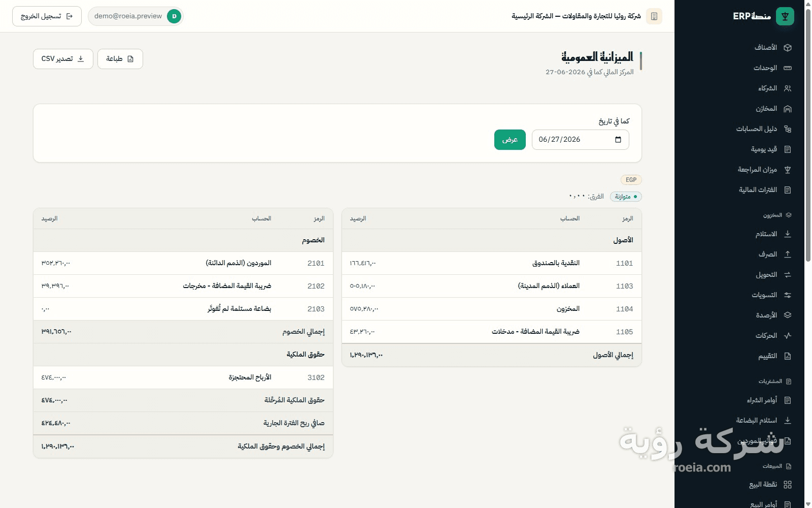Viewport: 812px width, 508px height.
Task: Click the EGP currency badge
Action: pyautogui.click(x=631, y=180)
